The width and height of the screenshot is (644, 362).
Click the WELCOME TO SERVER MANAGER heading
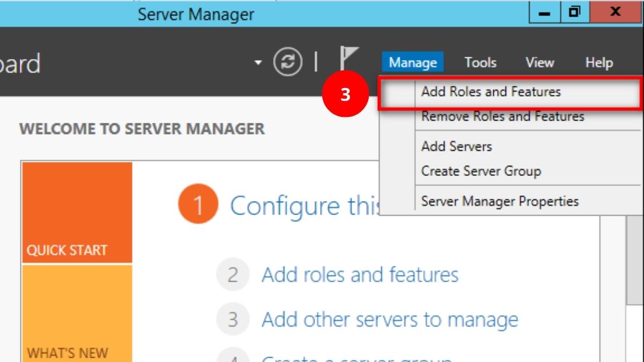tap(142, 129)
